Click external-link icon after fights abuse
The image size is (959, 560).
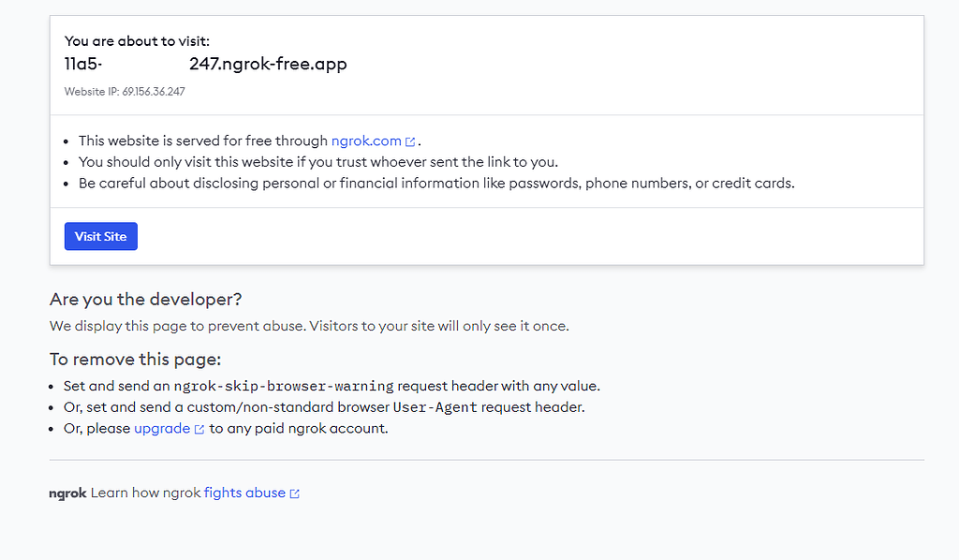coord(295,494)
